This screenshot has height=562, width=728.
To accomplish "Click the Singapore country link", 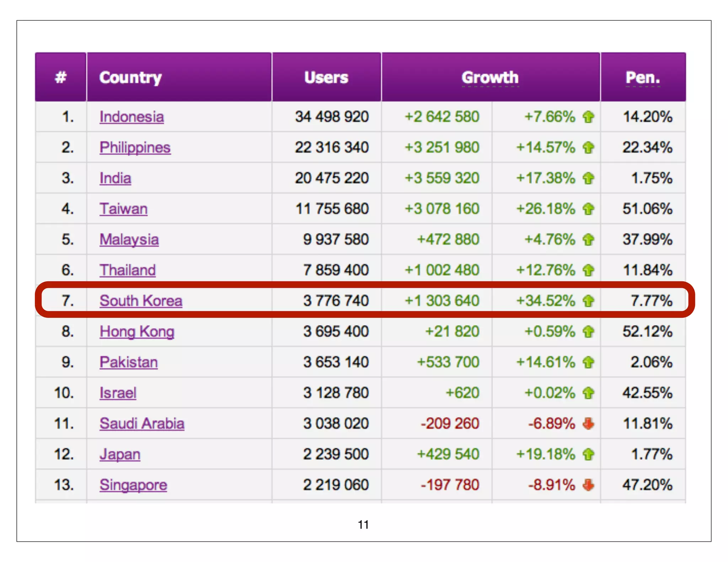I will [133, 485].
